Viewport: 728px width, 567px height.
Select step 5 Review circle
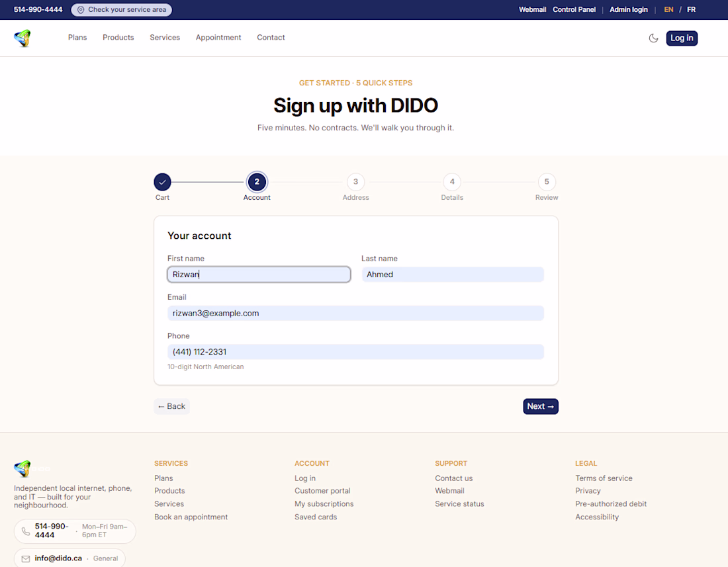[547, 182]
